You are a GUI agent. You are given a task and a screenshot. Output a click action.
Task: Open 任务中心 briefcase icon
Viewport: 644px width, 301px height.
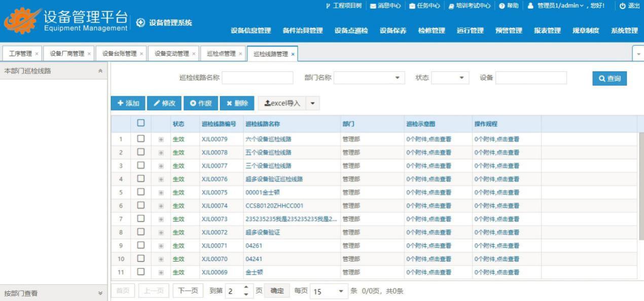pyautogui.click(x=412, y=6)
